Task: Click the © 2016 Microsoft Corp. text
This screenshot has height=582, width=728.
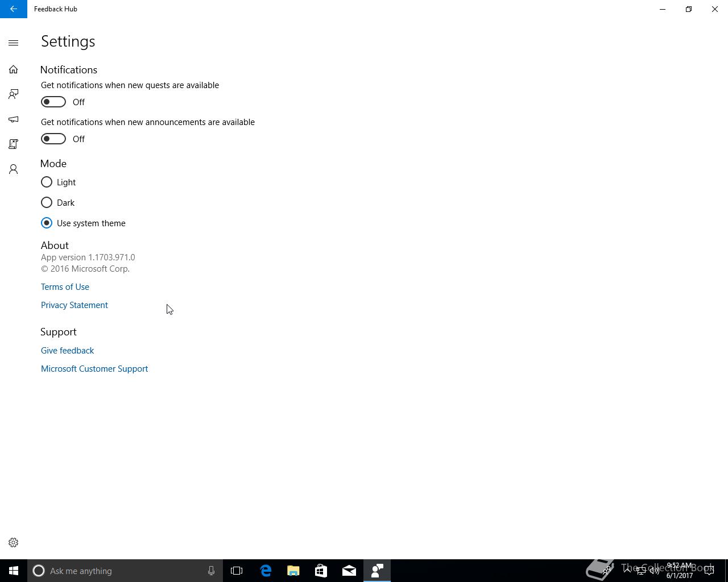Action: point(85,269)
